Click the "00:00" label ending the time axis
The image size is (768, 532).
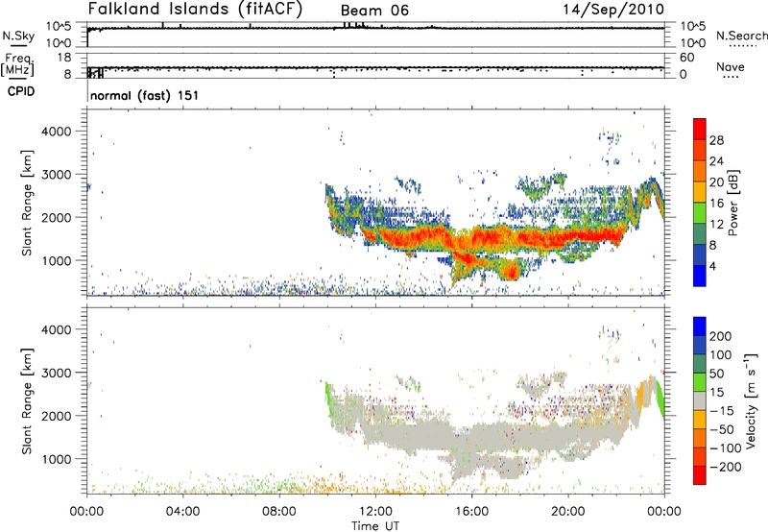click(664, 512)
